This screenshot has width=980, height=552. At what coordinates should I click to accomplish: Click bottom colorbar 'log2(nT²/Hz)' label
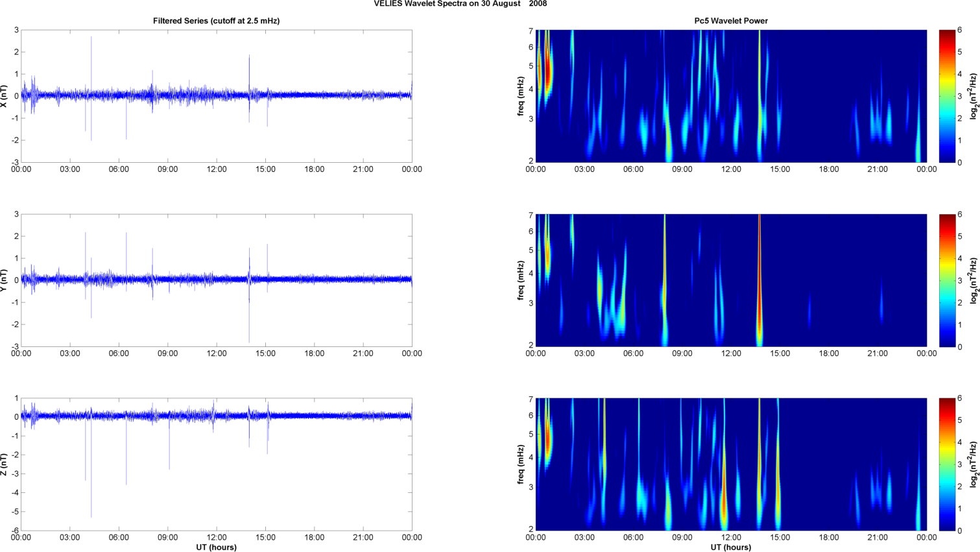(973, 464)
